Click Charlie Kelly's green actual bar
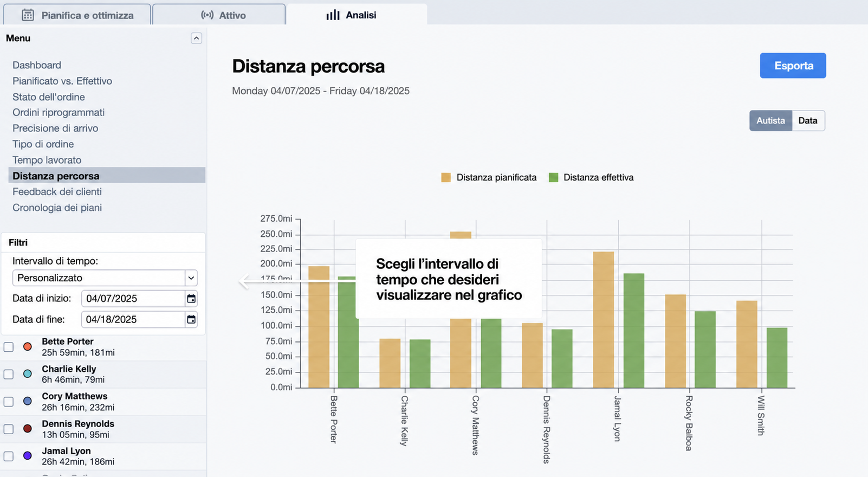Screen dimensions: 868x477 (x=420, y=364)
